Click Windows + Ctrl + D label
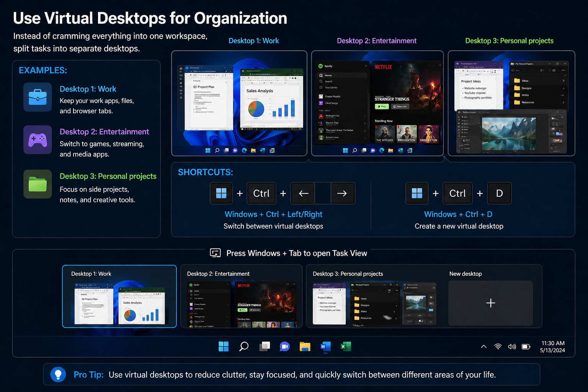588x392 pixels. pos(458,214)
